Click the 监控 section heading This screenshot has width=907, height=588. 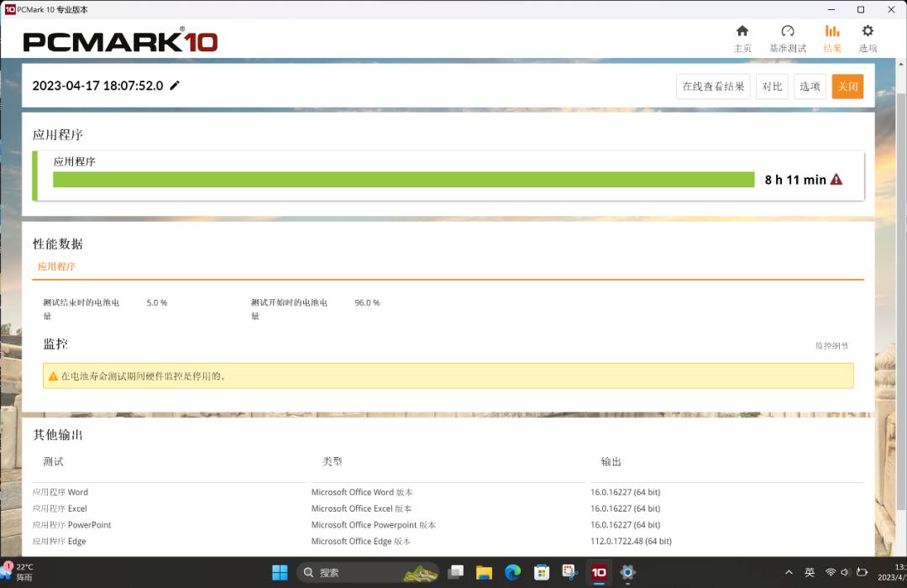click(55, 344)
